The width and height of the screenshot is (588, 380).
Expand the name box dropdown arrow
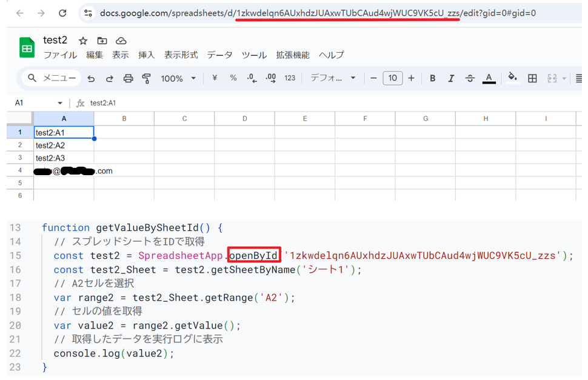tap(60, 103)
